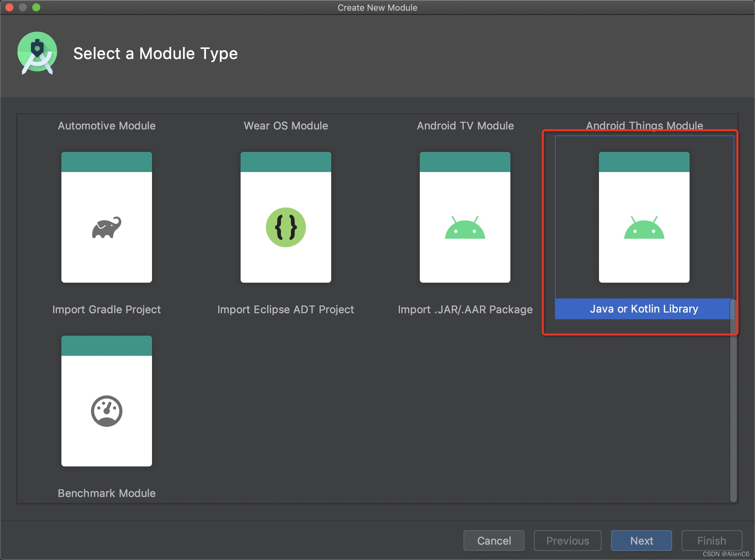
Task: Click the module list vertical scrollbar
Action: [x=733, y=401]
